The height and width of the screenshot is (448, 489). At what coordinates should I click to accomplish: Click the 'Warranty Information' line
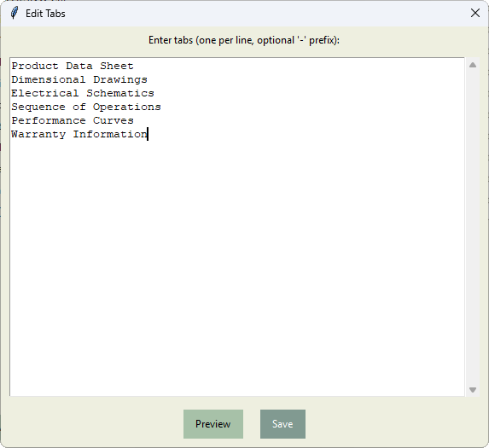click(79, 134)
